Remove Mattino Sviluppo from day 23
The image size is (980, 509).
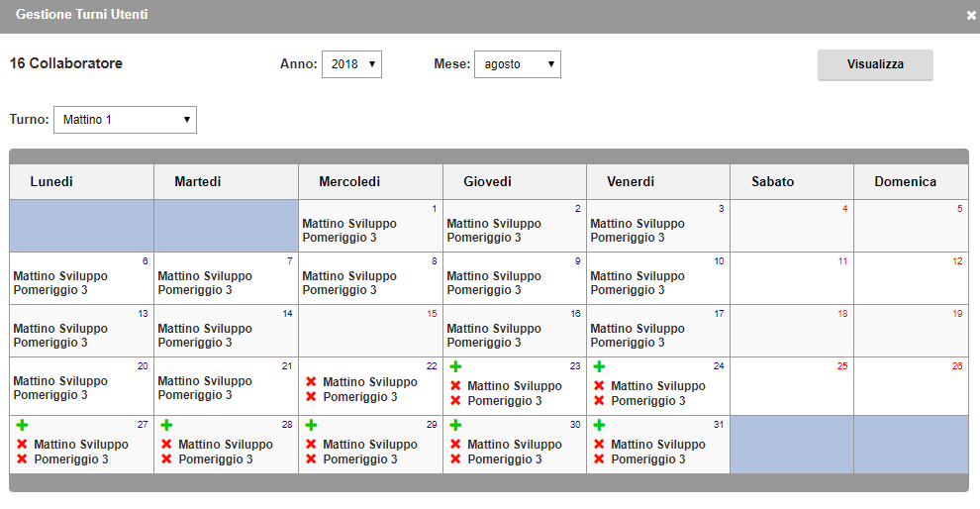tap(455, 385)
